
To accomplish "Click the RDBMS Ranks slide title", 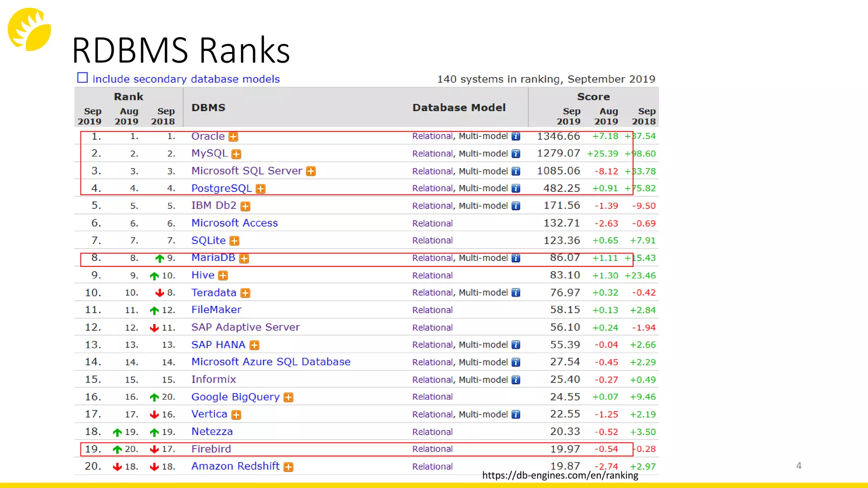I will click(181, 50).
